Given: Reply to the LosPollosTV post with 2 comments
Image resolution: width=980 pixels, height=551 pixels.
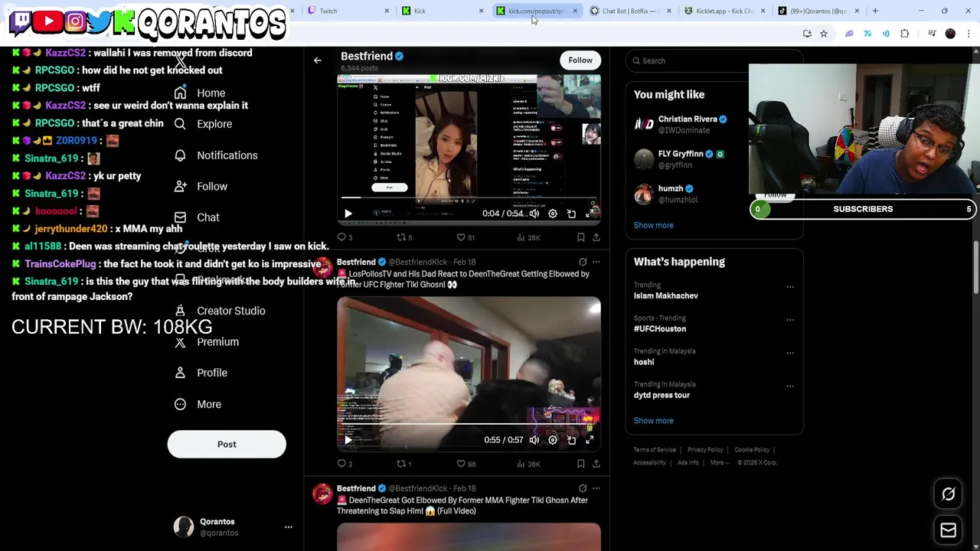Looking at the screenshot, I should [x=345, y=464].
